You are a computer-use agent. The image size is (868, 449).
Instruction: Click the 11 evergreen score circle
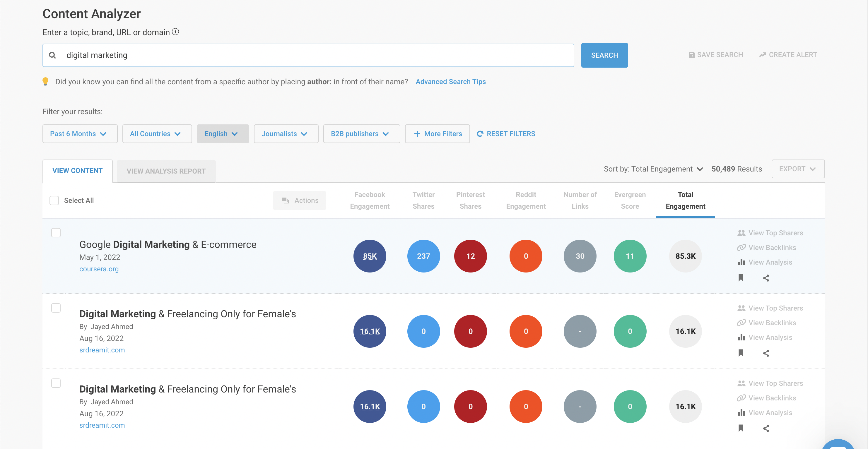point(630,256)
